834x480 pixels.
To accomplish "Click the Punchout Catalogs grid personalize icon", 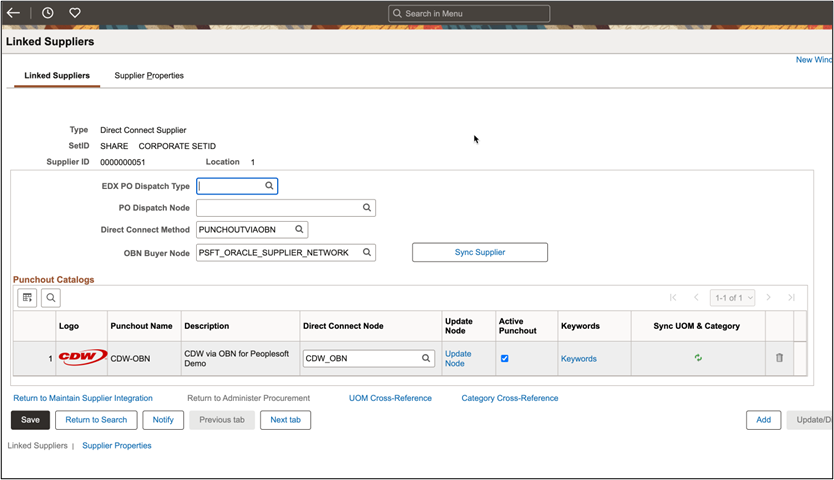I will tap(28, 298).
